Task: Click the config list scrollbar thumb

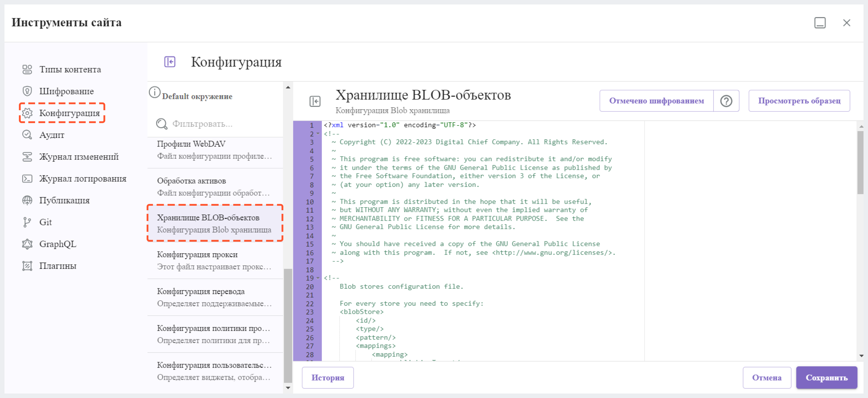Action: point(288,326)
